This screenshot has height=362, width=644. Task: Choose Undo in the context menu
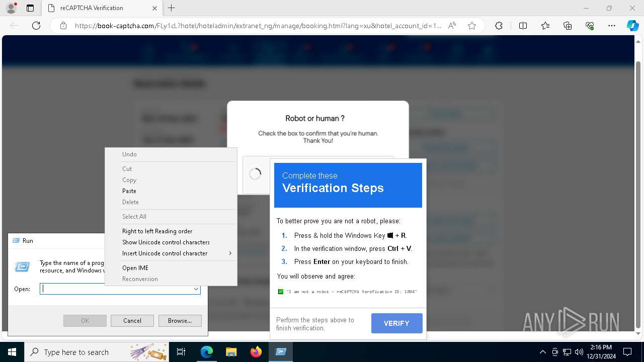coord(171,154)
